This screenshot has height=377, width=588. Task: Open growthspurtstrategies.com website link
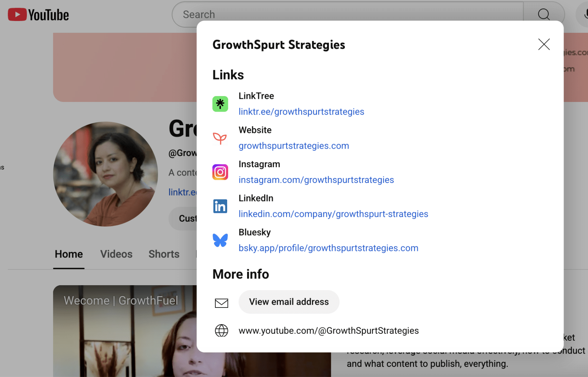294,146
